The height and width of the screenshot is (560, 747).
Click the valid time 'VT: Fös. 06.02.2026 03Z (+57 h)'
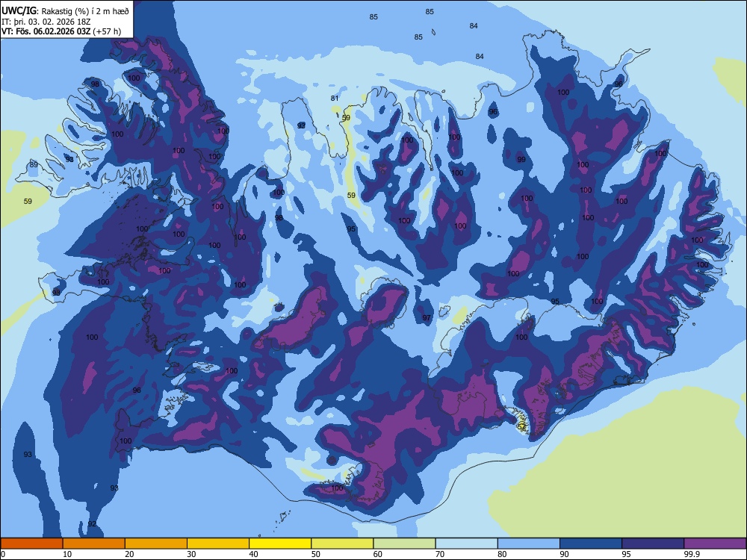61,31
